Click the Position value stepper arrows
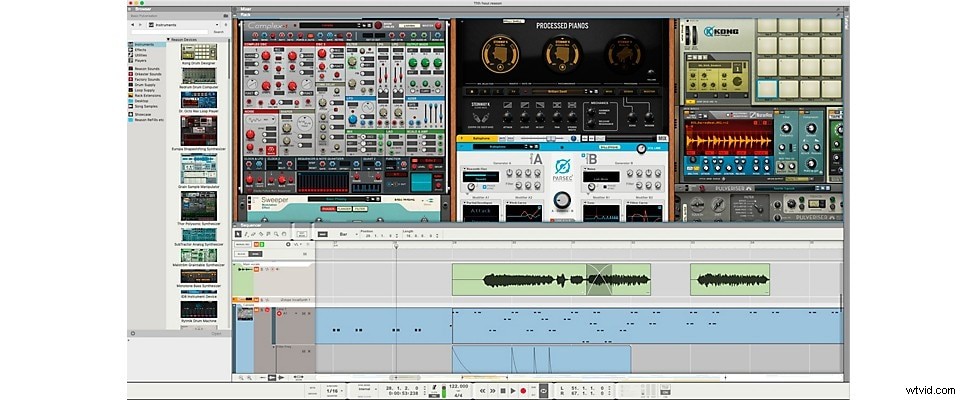The height and width of the screenshot is (400, 976). pos(396,236)
